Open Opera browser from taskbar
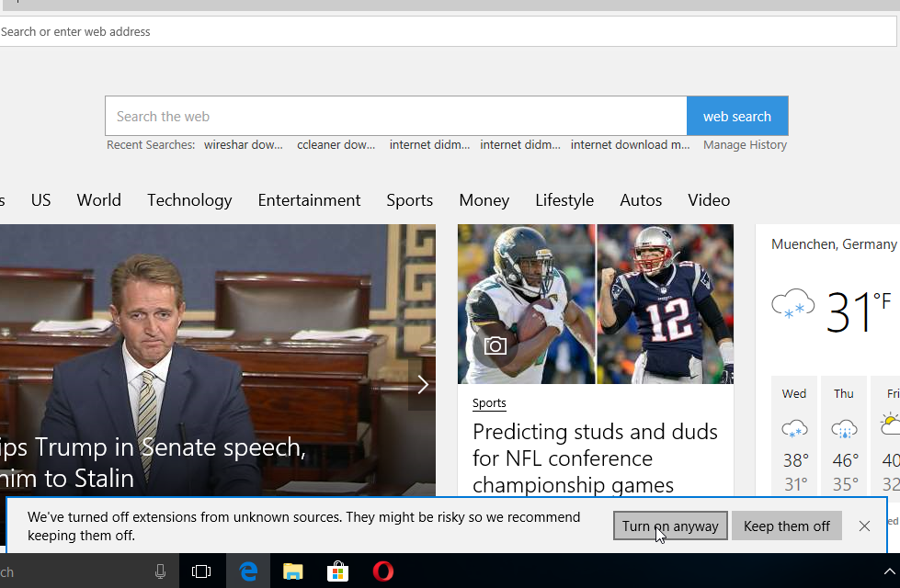 tap(382, 571)
